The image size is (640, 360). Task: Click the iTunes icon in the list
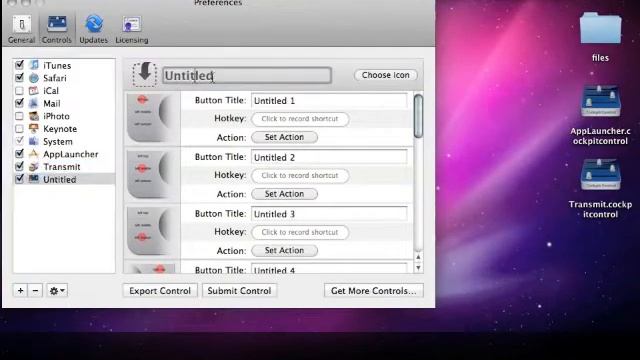[34, 65]
